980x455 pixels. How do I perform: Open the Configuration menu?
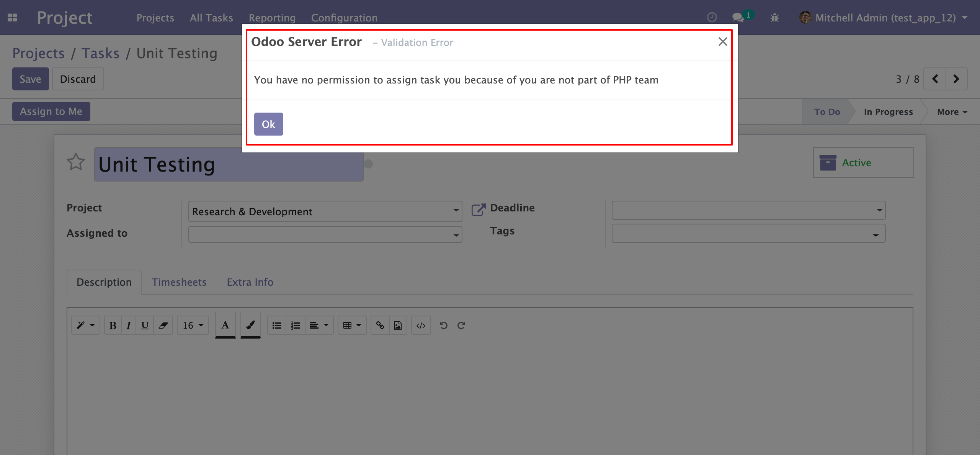[344, 18]
